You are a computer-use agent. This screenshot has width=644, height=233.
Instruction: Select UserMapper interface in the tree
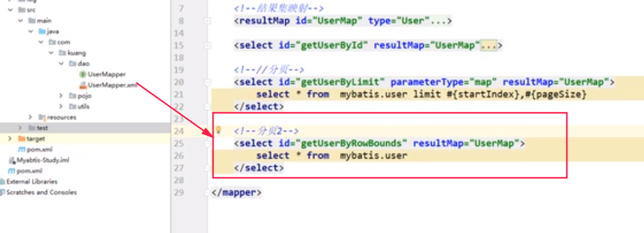[x=107, y=75]
